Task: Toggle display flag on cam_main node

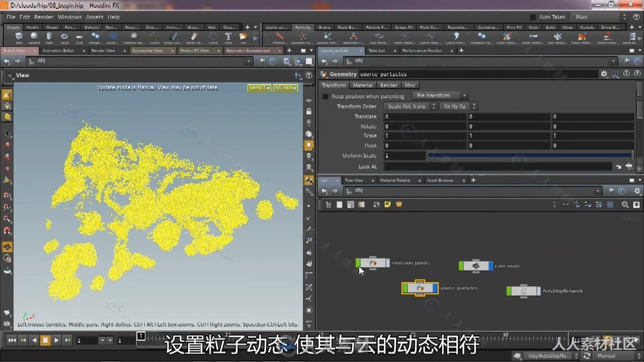Action: pyautogui.click(x=491, y=266)
